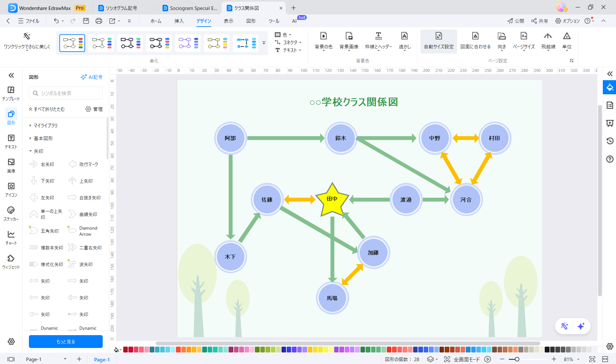Switch to the Tools ribbon tab
This screenshot has width=616, height=364.
point(274,21)
